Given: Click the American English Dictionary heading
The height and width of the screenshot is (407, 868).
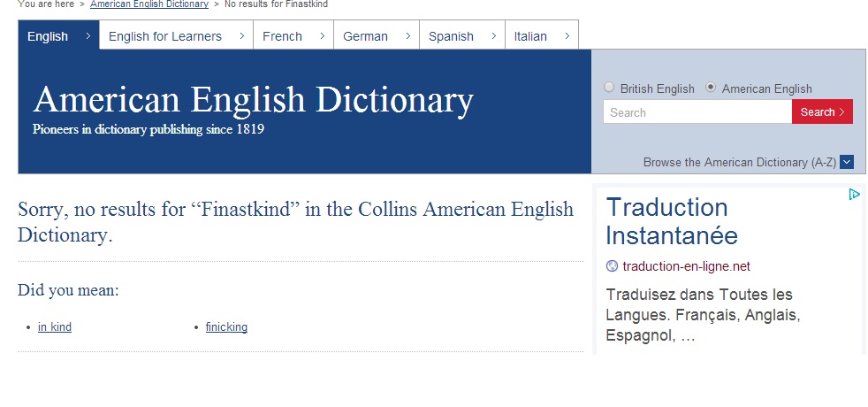Looking at the screenshot, I should click(x=253, y=100).
